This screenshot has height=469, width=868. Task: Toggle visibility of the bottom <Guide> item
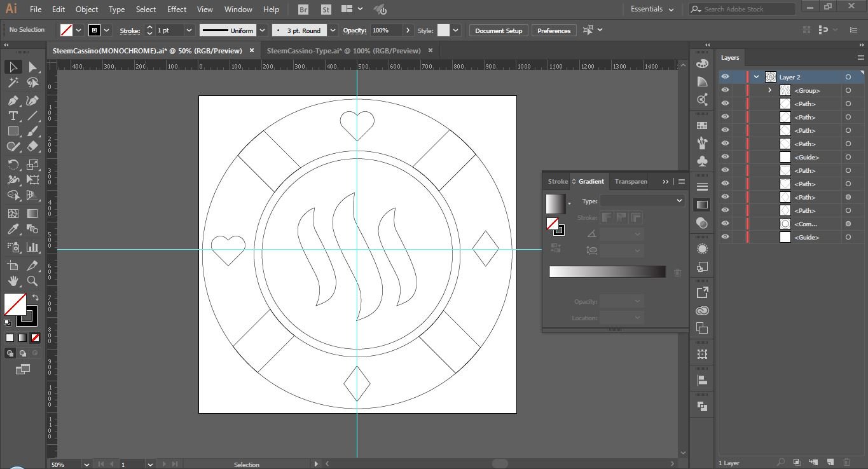[725, 237]
